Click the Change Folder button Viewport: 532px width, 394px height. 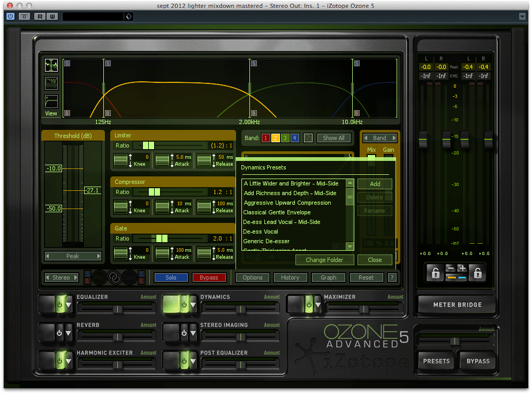pos(325,260)
